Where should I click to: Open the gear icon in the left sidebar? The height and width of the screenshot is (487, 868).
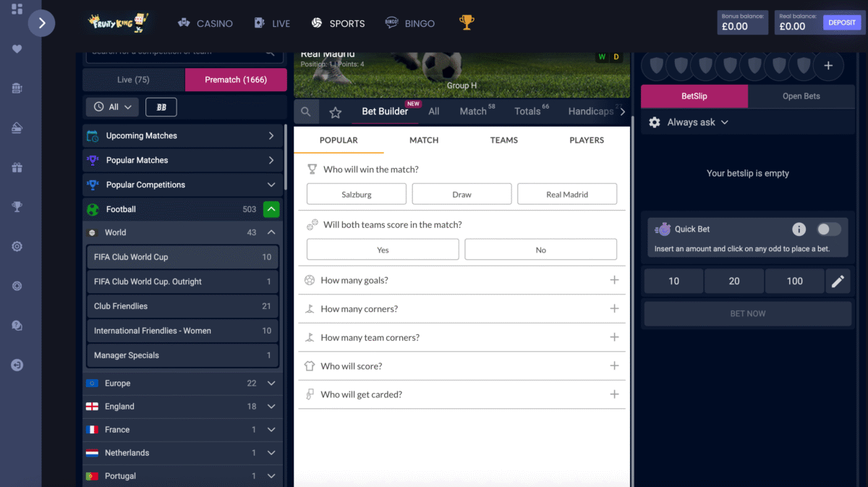pos(17,247)
